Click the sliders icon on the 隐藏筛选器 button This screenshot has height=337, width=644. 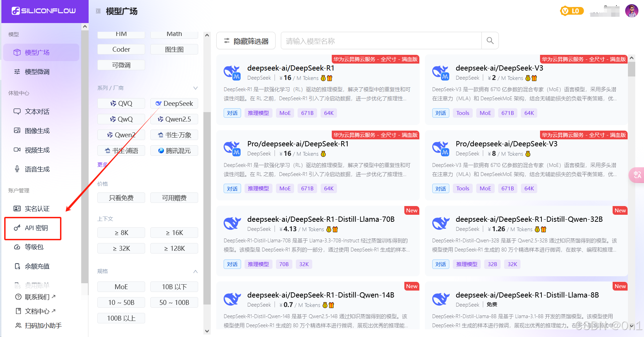(x=227, y=41)
